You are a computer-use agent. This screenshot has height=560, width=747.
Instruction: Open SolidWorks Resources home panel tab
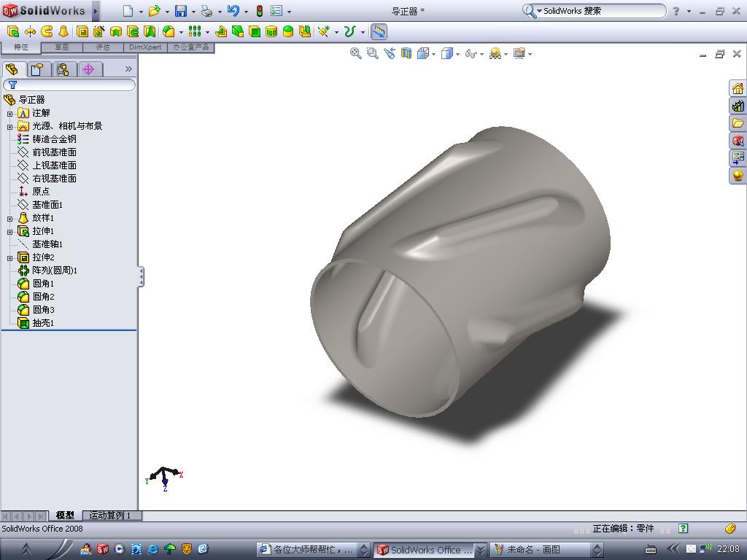point(738,88)
